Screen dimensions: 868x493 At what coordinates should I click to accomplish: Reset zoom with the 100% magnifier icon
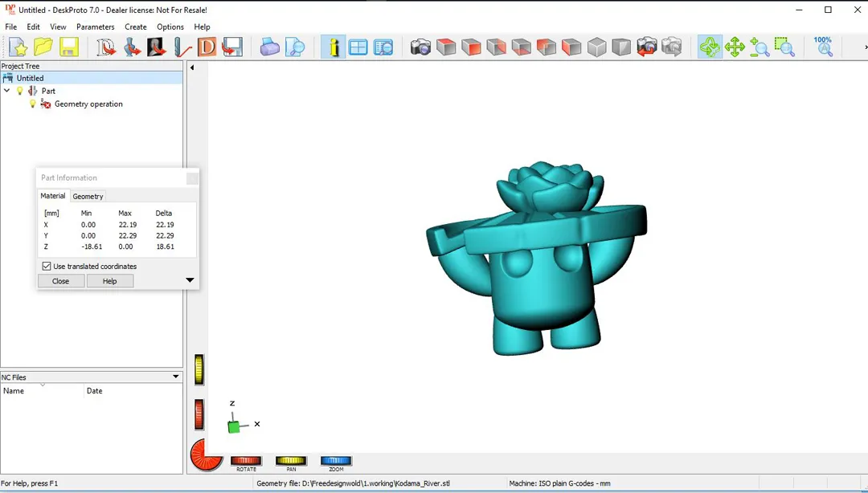click(823, 47)
